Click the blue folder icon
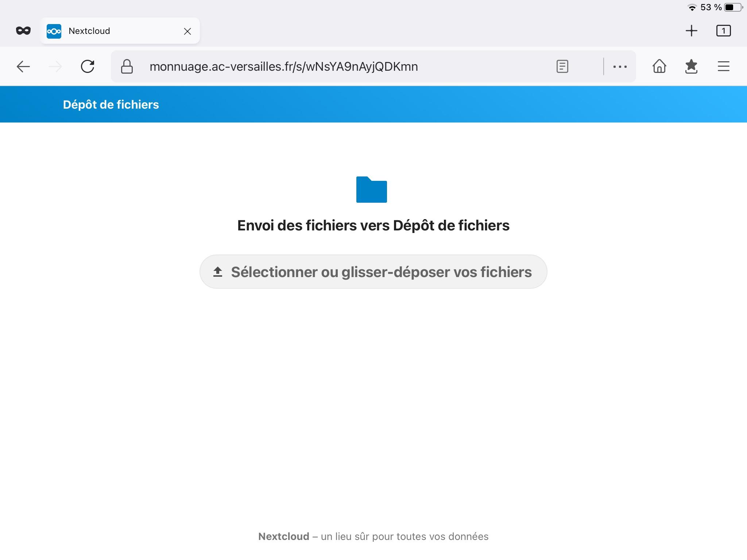Screen dimensions: 747x560 click(x=371, y=190)
